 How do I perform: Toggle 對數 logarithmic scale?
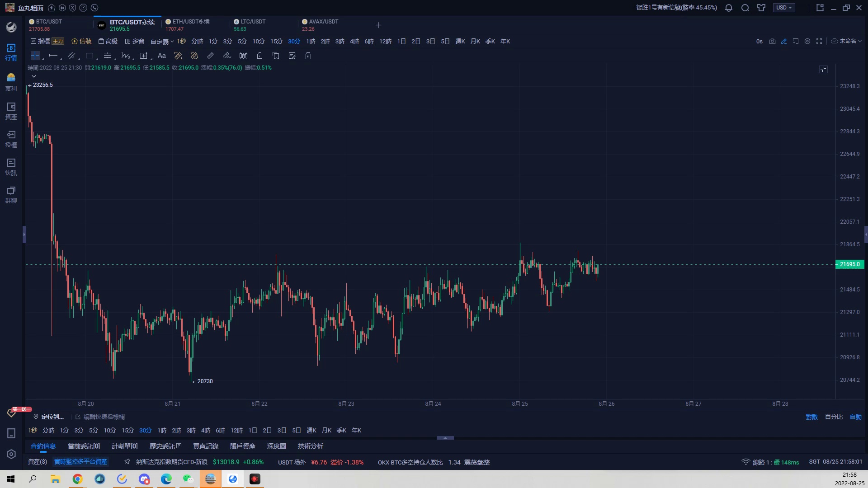coord(811,417)
